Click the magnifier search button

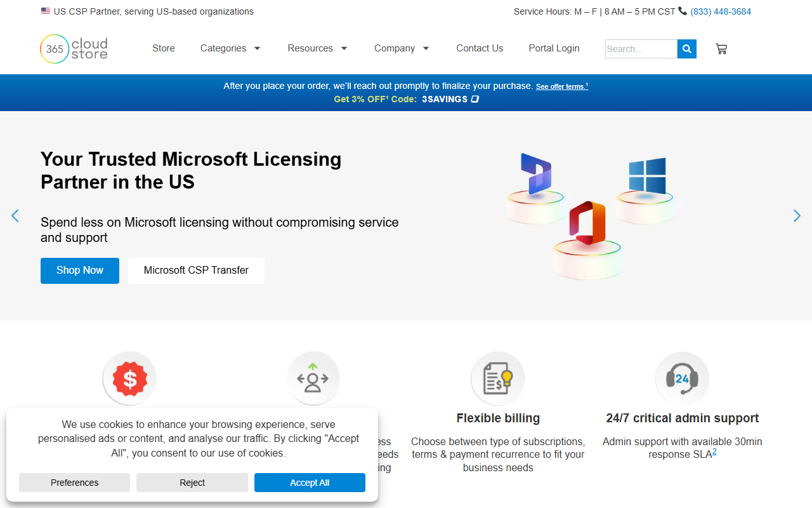click(x=687, y=49)
